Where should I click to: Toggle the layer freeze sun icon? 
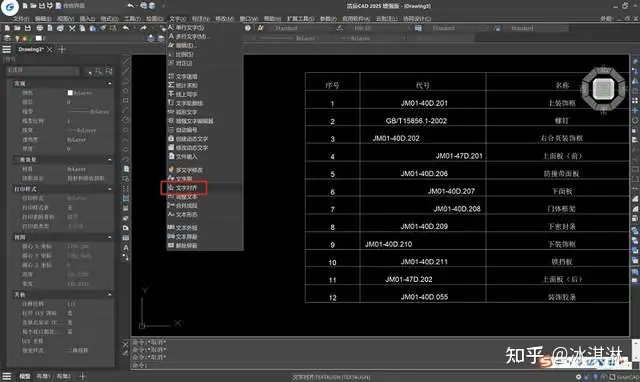(x=24, y=38)
